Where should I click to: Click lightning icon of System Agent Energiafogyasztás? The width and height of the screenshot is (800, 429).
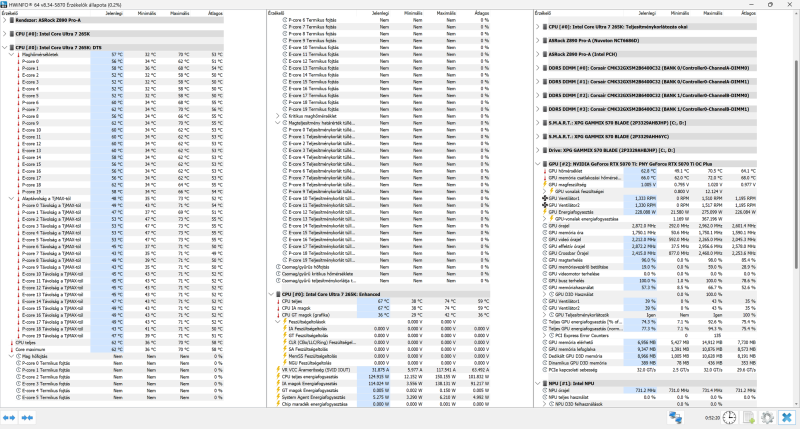(x=279, y=397)
